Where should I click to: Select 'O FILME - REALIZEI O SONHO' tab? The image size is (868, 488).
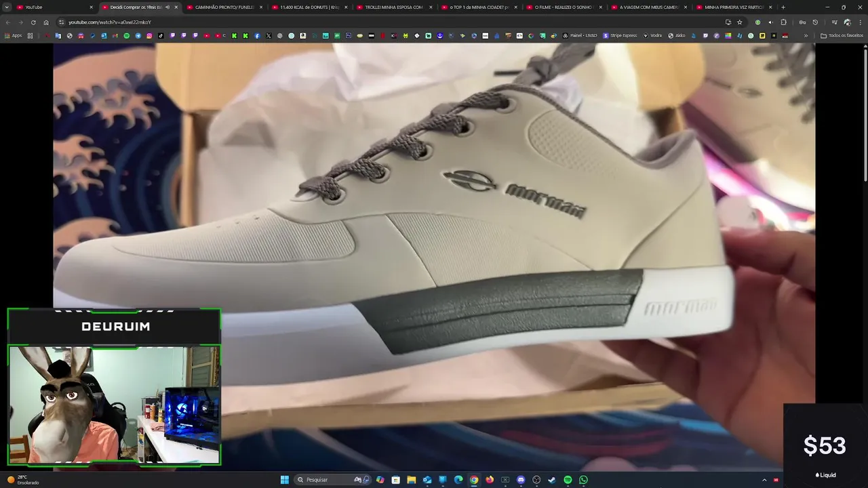point(564,7)
